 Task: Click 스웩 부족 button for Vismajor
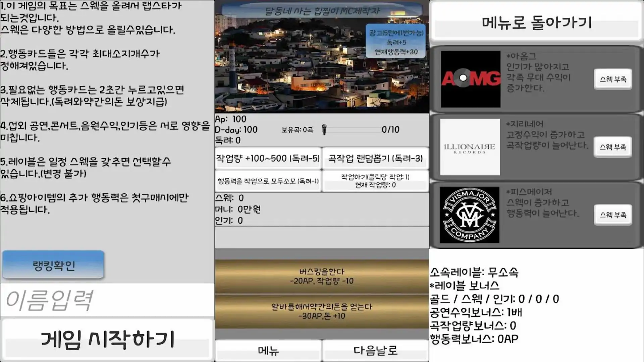pyautogui.click(x=613, y=215)
